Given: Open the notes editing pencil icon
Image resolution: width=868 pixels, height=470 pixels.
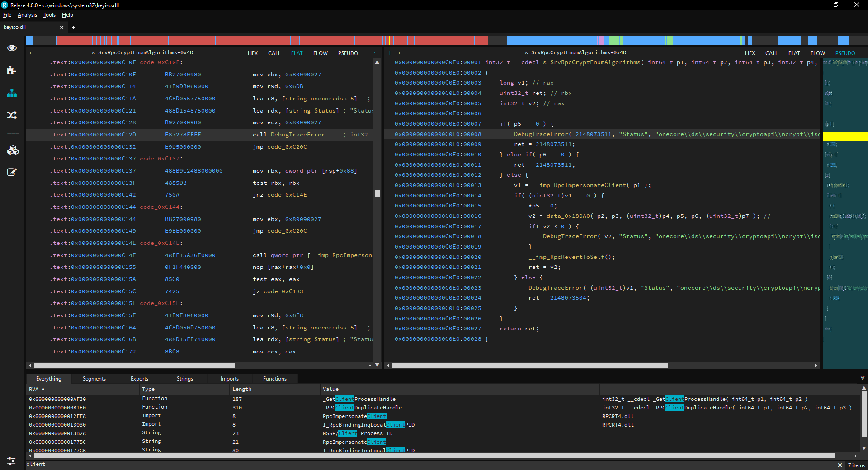Looking at the screenshot, I should [12, 172].
